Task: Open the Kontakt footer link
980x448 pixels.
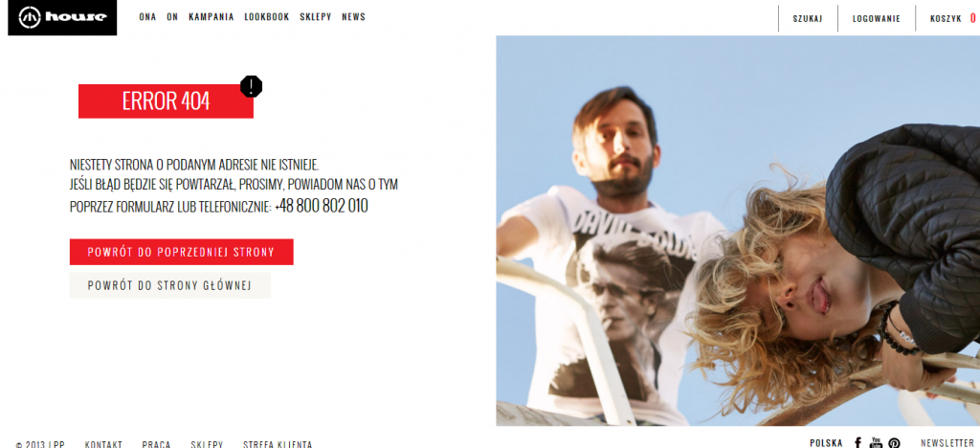Action: [x=103, y=444]
